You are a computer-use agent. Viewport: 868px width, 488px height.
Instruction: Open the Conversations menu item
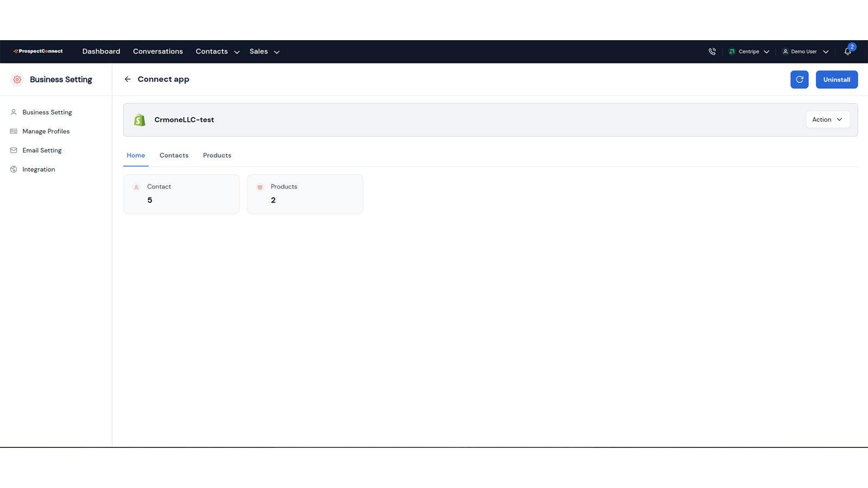click(x=157, y=51)
